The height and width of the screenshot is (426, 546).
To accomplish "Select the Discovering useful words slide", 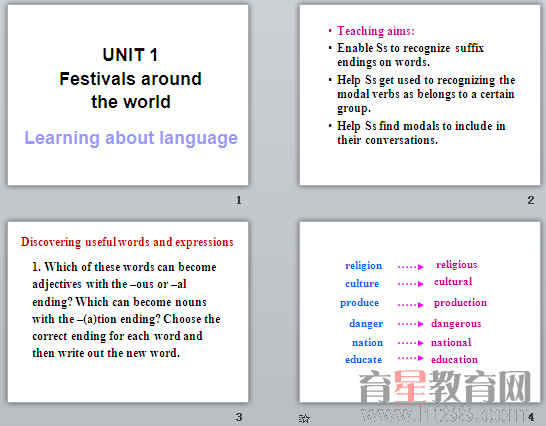I will (128, 312).
